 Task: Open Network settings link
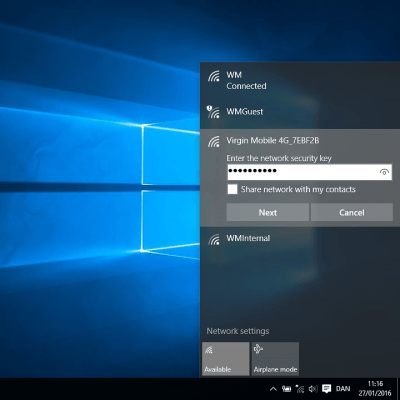[x=238, y=331]
